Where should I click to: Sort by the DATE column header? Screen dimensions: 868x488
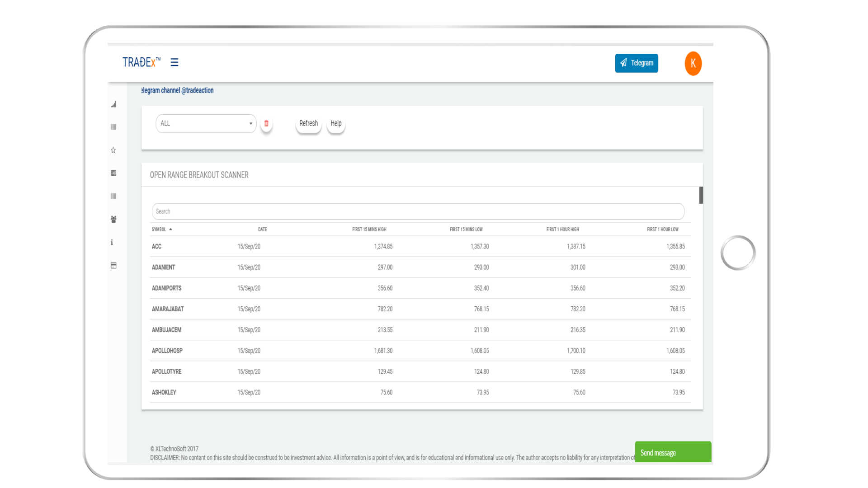[263, 230]
